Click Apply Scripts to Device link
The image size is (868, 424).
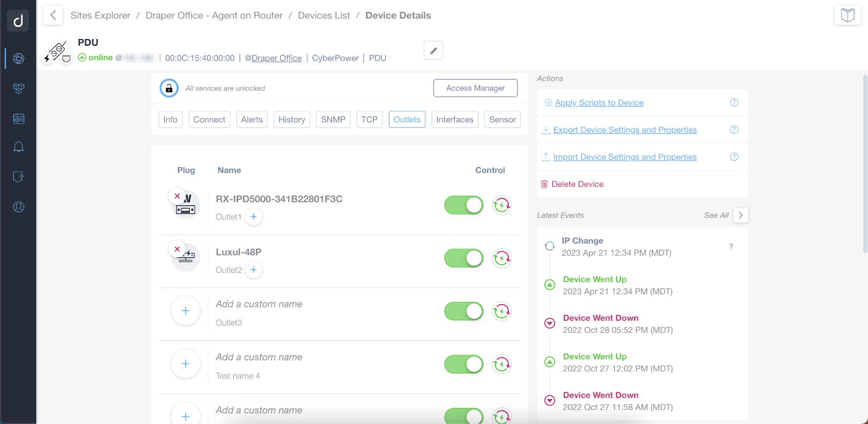tap(599, 103)
